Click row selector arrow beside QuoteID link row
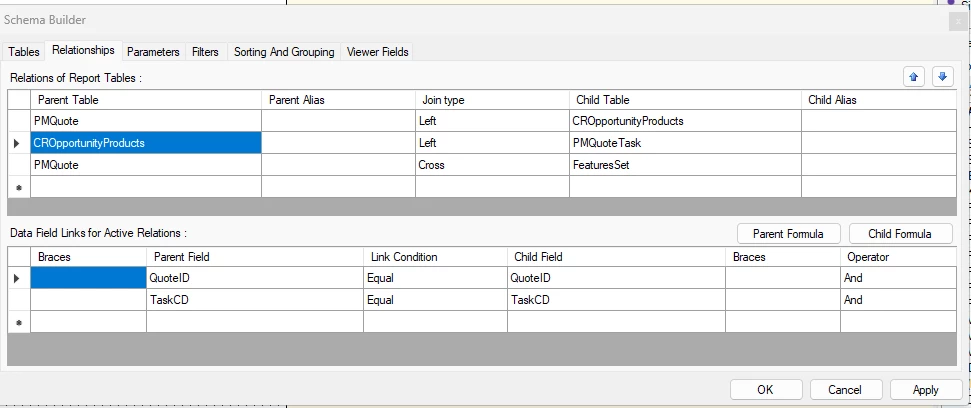The width and height of the screenshot is (971, 408). click(17, 279)
